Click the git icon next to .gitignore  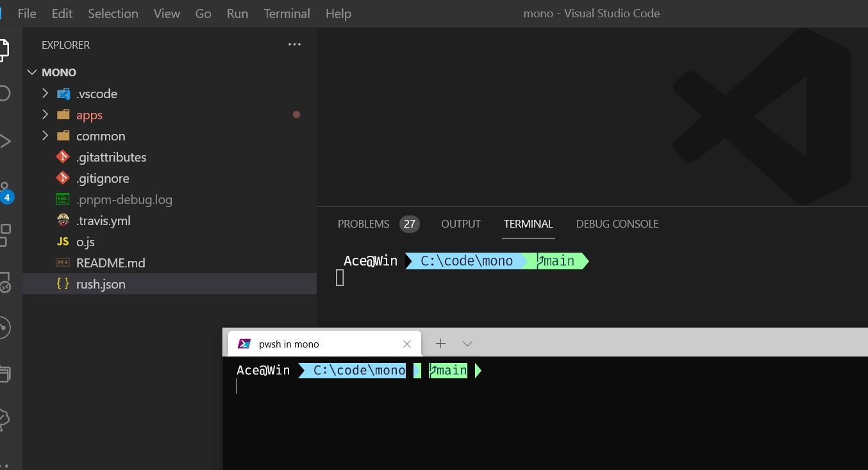(x=63, y=178)
